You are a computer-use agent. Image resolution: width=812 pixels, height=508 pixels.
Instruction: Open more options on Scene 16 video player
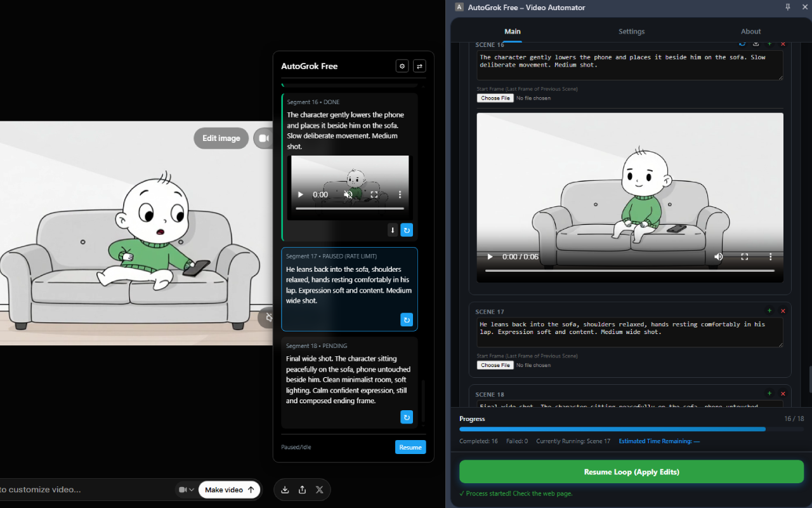[x=771, y=257]
